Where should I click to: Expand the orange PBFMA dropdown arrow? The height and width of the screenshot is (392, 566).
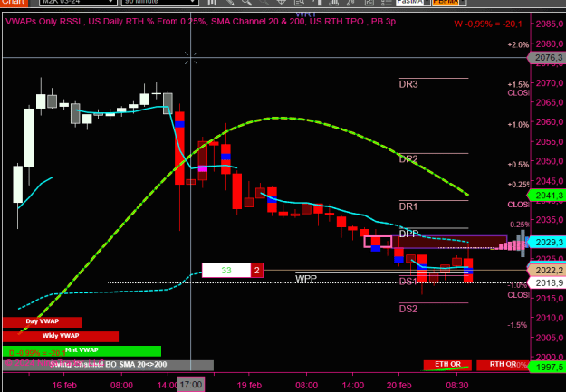(x=463, y=2)
